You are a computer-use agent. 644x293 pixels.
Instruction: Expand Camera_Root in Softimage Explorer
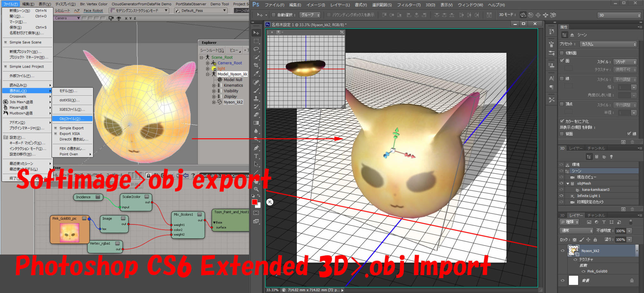click(x=208, y=63)
